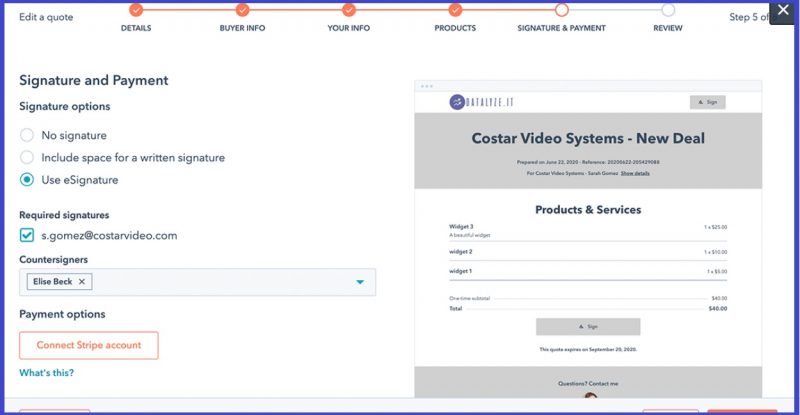Click the Required signatures label

(x=64, y=215)
